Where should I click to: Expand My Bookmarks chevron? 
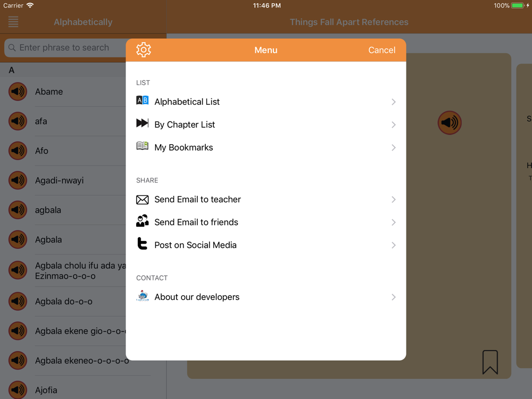[394, 147]
